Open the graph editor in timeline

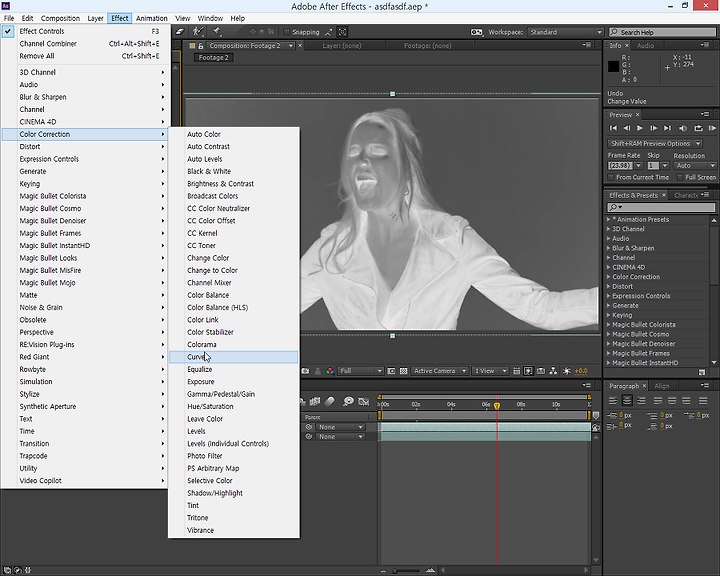click(364, 401)
